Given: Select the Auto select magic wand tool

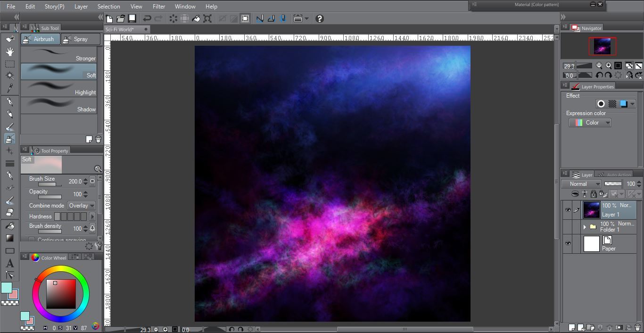Looking at the screenshot, I should (10, 75).
